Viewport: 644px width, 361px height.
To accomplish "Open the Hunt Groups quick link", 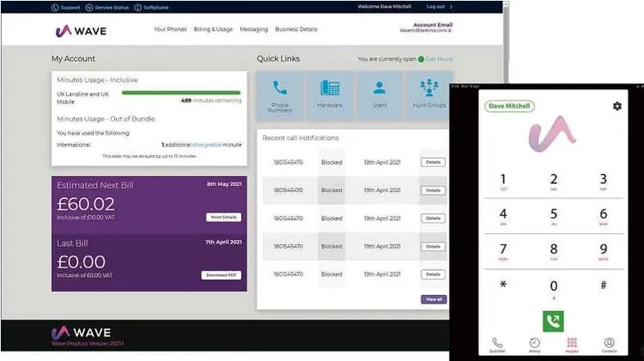I will pyautogui.click(x=428, y=94).
